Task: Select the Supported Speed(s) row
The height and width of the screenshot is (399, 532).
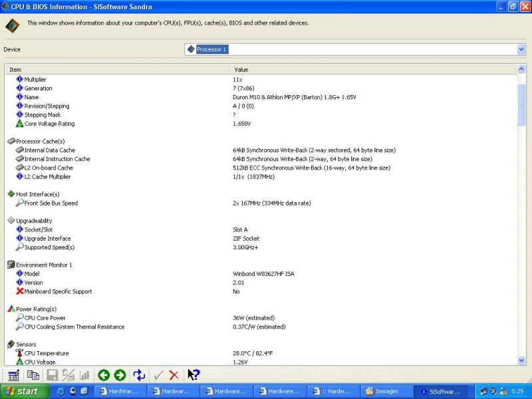Action: pyautogui.click(x=261, y=247)
